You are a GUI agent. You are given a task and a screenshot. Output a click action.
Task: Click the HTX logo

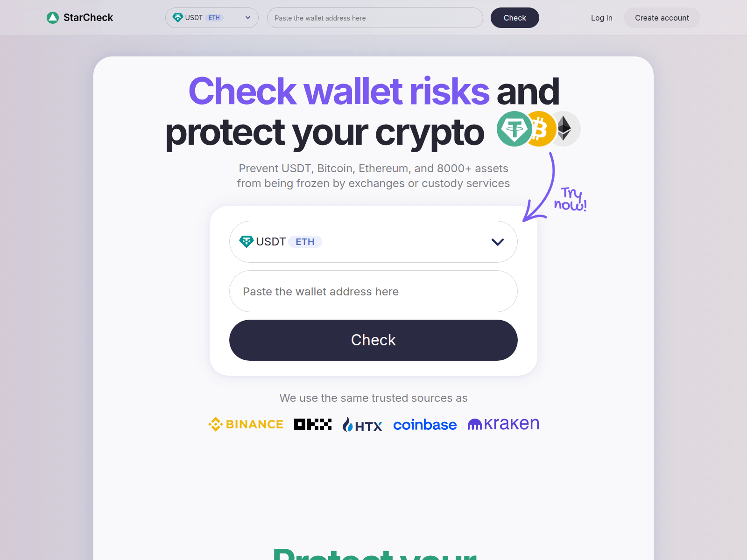(x=362, y=425)
